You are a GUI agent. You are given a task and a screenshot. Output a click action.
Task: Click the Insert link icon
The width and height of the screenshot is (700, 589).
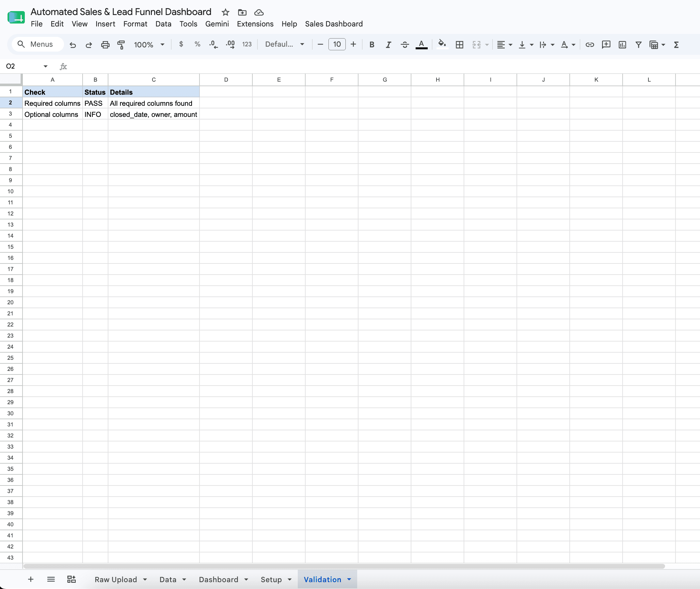[590, 44]
